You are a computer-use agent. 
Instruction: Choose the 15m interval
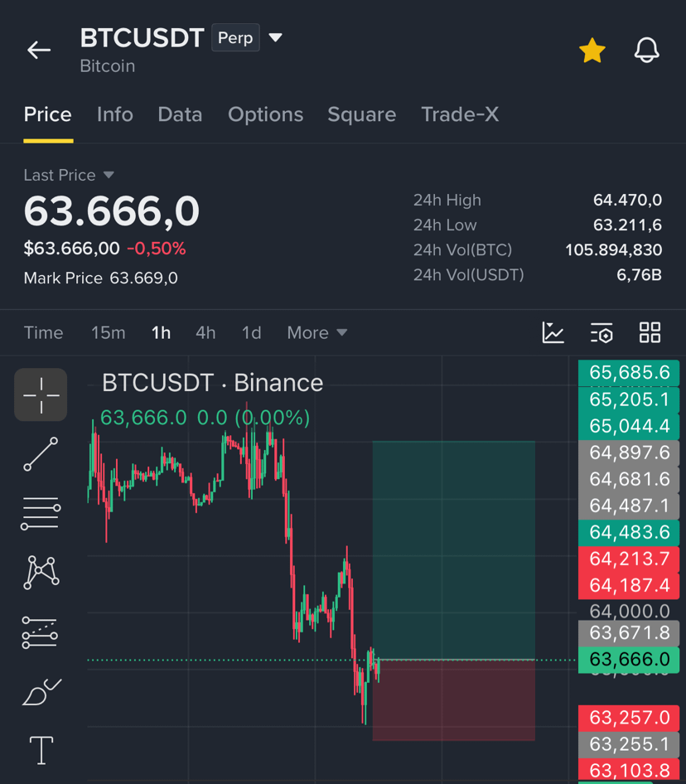(108, 332)
